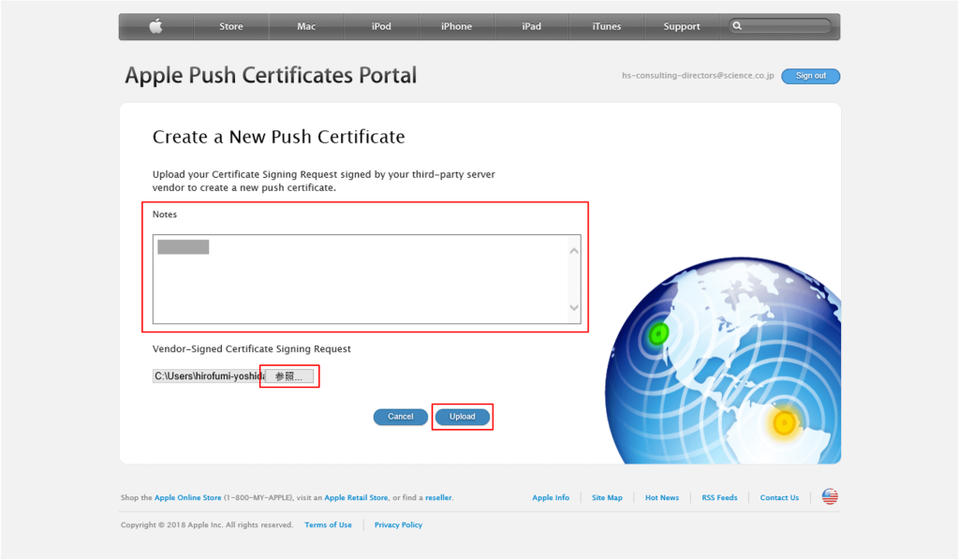Image resolution: width=959 pixels, height=560 pixels.
Task: Click Vendor-Signed Certificate Signing Request label
Action: click(x=251, y=349)
